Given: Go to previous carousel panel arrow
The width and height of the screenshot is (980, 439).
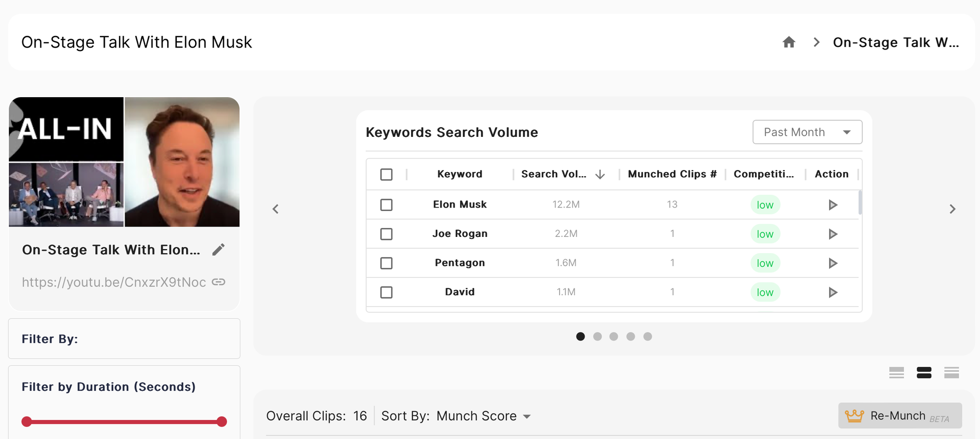Looking at the screenshot, I should (276, 209).
